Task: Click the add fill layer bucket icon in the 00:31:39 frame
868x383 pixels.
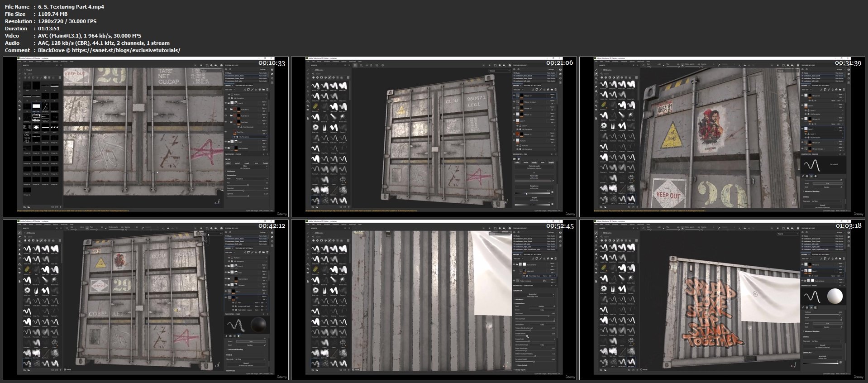Action: (x=833, y=90)
